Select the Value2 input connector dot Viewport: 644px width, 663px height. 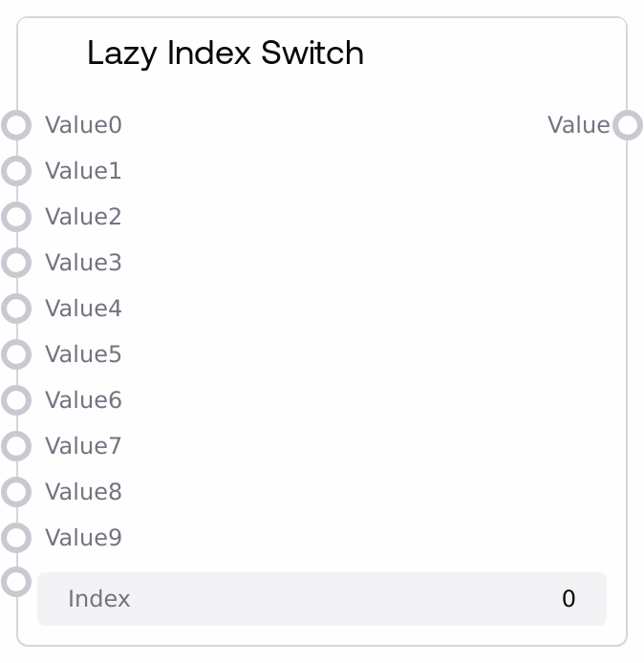16,217
